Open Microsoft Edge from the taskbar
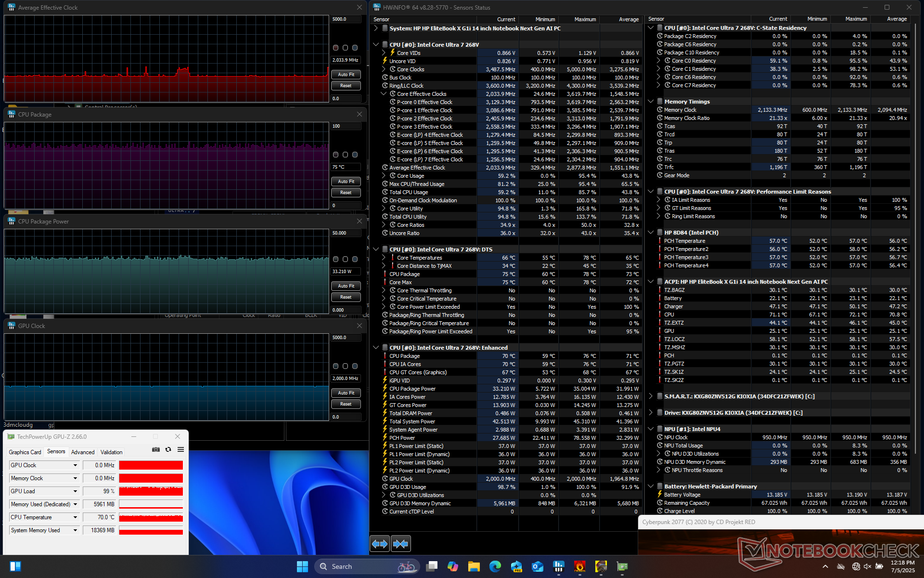Screen dimensions: 924x578 pos(495,566)
